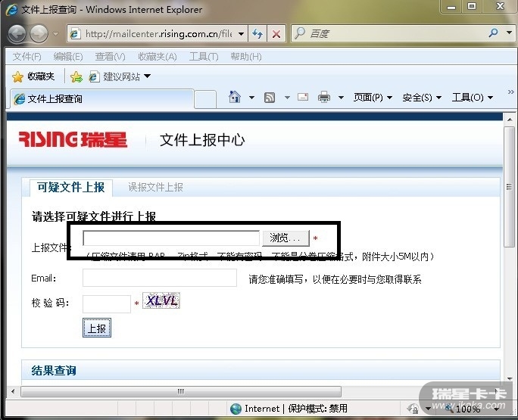The width and height of the screenshot is (518, 420).
Task: Expand the address bar URL history dropdown
Action: (242, 34)
